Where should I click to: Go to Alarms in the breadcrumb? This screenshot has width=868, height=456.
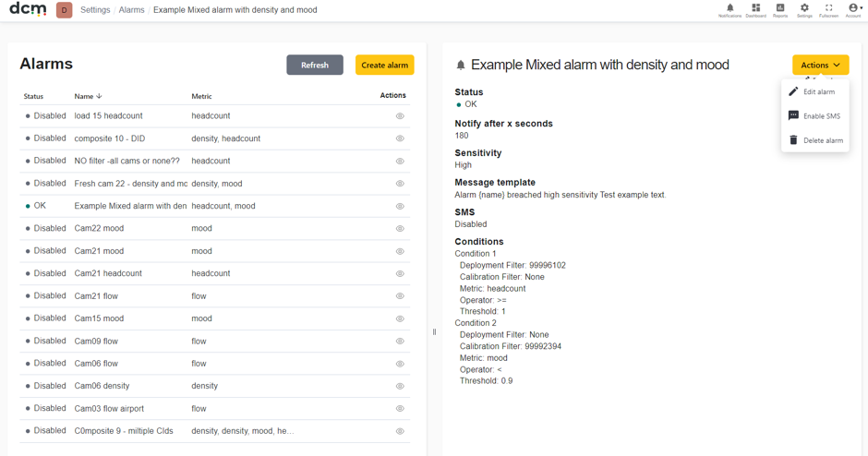click(132, 10)
